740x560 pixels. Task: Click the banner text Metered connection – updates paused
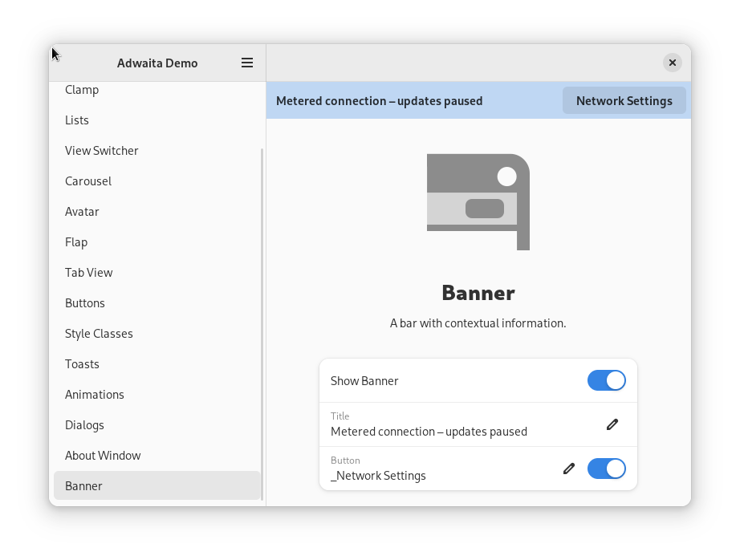[x=380, y=101]
